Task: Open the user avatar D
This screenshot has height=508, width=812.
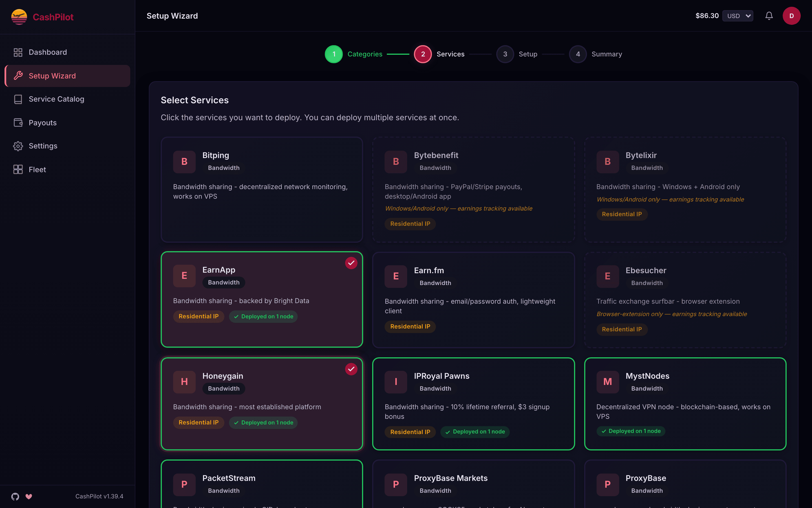Action: pyautogui.click(x=791, y=16)
